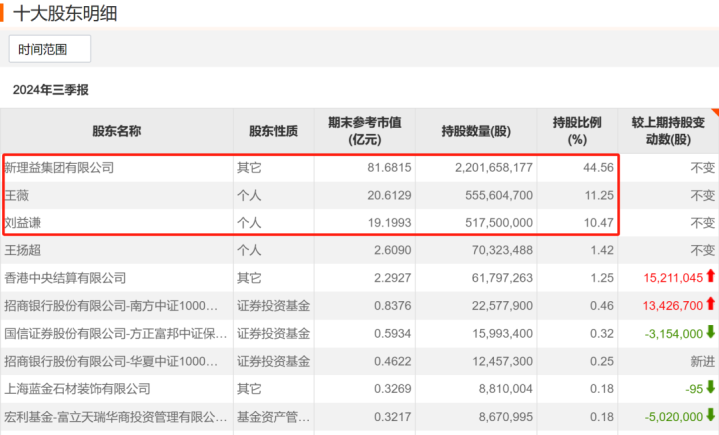
Task: Click green down arrow beside -95
Action: click(710, 387)
